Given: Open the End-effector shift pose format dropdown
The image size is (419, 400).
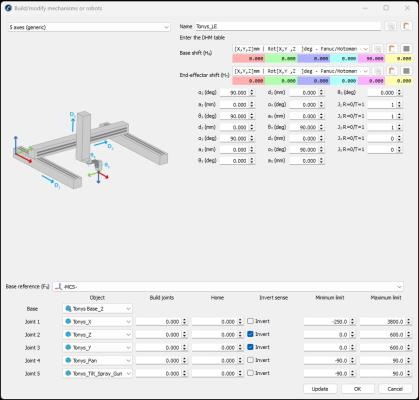Looking at the screenshot, I should (301, 71).
